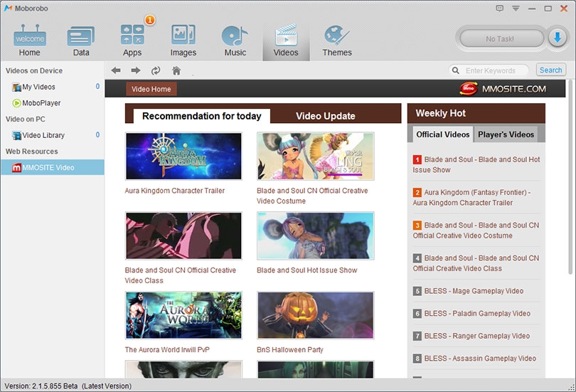This screenshot has width=576, height=392.
Task: Click Blade and Soul CN Official Creative Video Costume link
Action: click(x=312, y=196)
